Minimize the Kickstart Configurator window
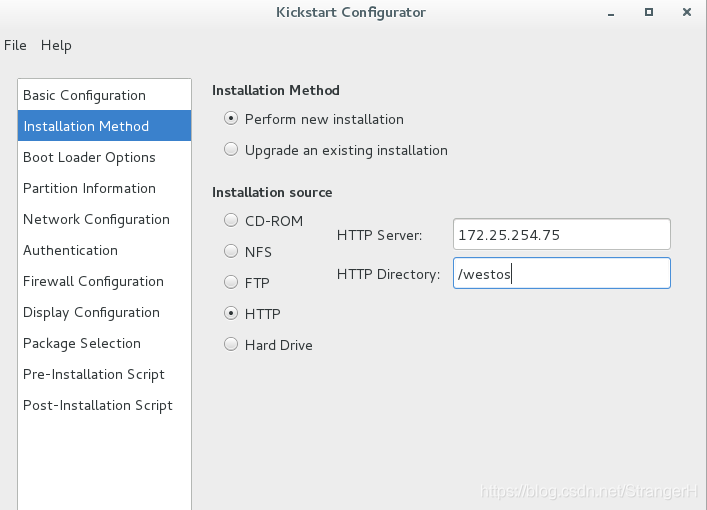Viewport: 707px width, 510px height. 611,13
